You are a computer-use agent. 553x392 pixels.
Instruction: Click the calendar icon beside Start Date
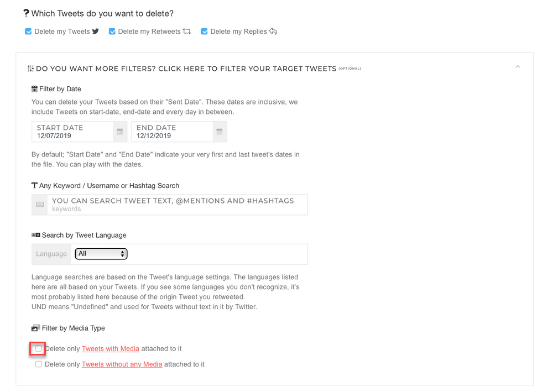click(x=119, y=132)
